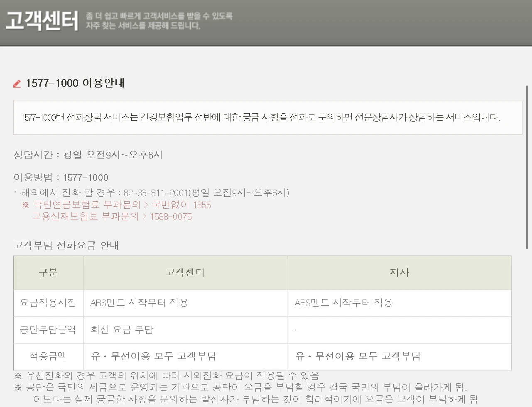The width and height of the screenshot is (532, 407).
Task: Select the 고객센터 table column header
Action: pyautogui.click(x=185, y=273)
